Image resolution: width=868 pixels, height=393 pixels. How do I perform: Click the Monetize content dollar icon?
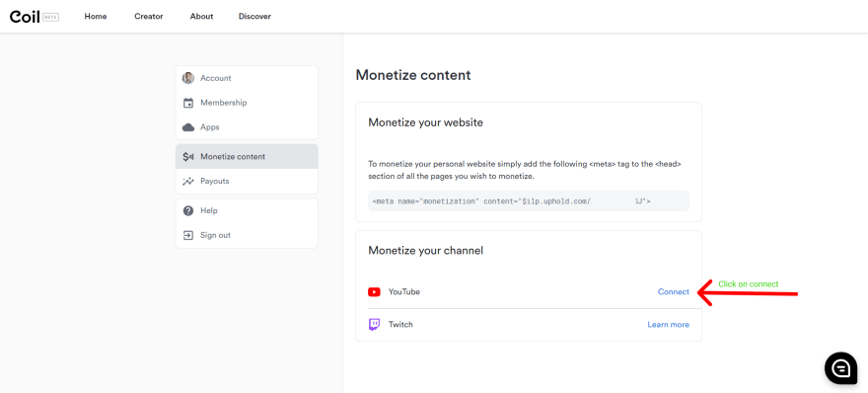coord(188,157)
